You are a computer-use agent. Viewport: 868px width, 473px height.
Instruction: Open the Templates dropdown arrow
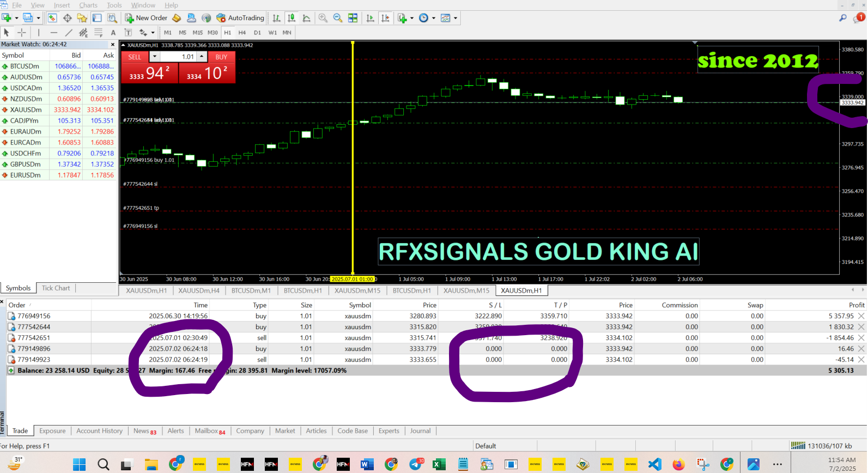point(456,18)
